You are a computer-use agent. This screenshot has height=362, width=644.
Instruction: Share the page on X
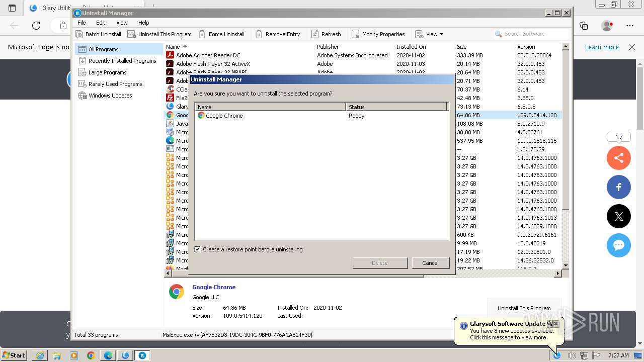(619, 216)
